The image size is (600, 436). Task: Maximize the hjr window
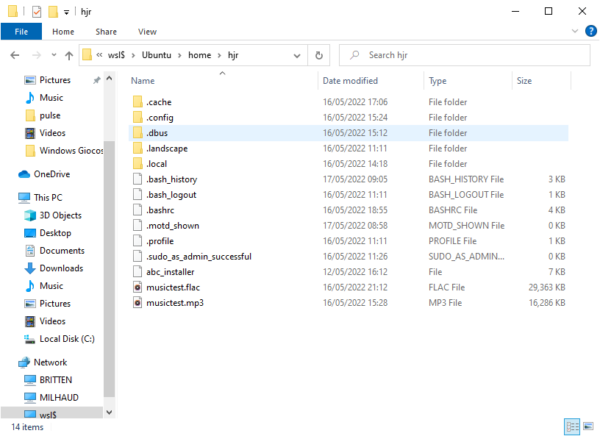coord(548,11)
